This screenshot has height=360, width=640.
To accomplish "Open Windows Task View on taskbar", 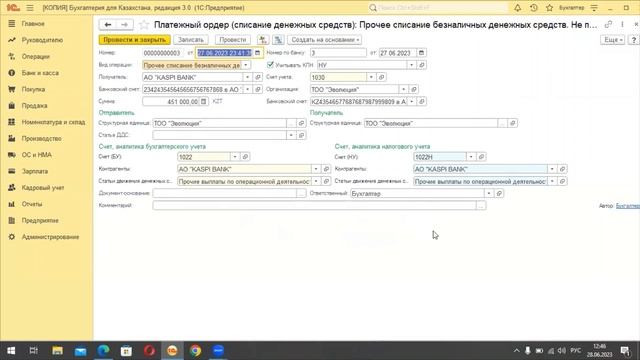I will tap(33, 351).
